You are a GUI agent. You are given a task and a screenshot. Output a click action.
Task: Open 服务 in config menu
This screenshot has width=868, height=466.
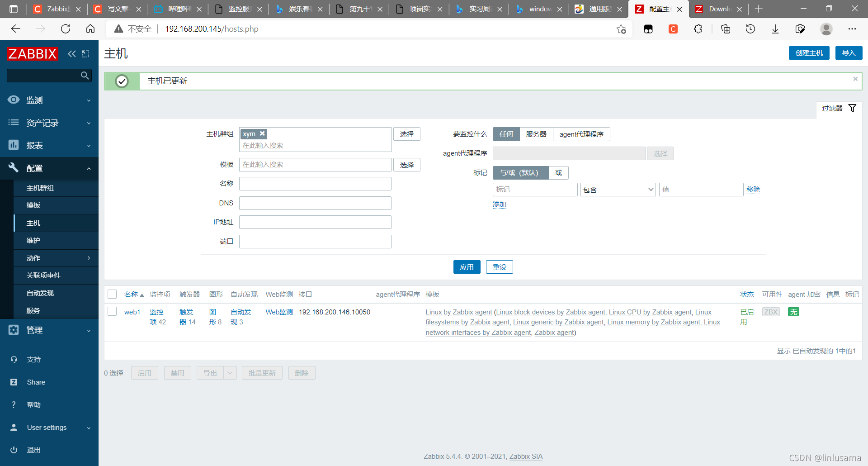click(56, 311)
